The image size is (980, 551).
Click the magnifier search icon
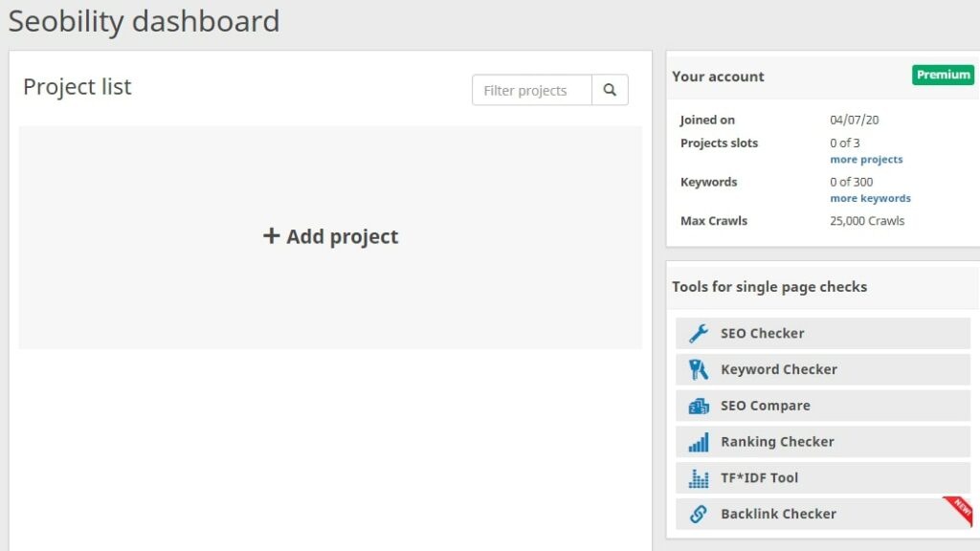pos(610,90)
